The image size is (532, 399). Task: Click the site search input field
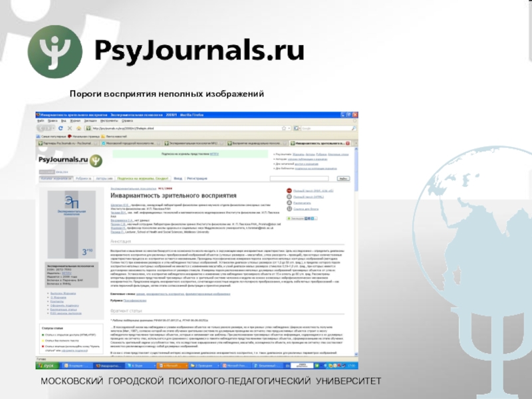[299, 178]
